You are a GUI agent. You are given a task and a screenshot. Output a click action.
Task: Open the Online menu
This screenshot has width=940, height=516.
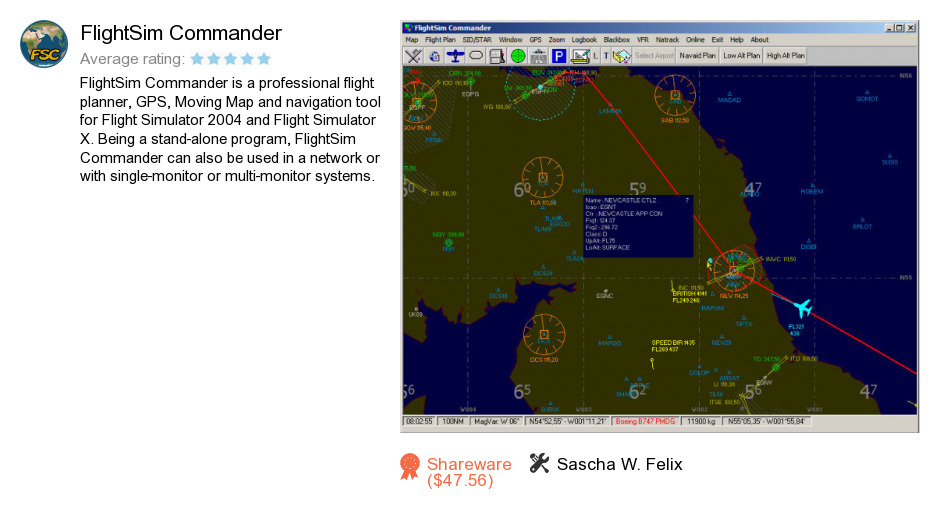[695, 40]
